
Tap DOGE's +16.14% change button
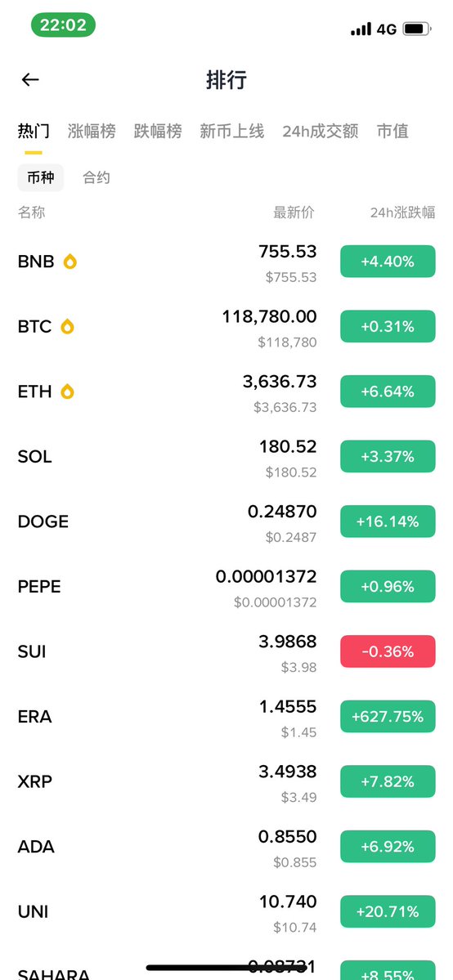point(388,521)
